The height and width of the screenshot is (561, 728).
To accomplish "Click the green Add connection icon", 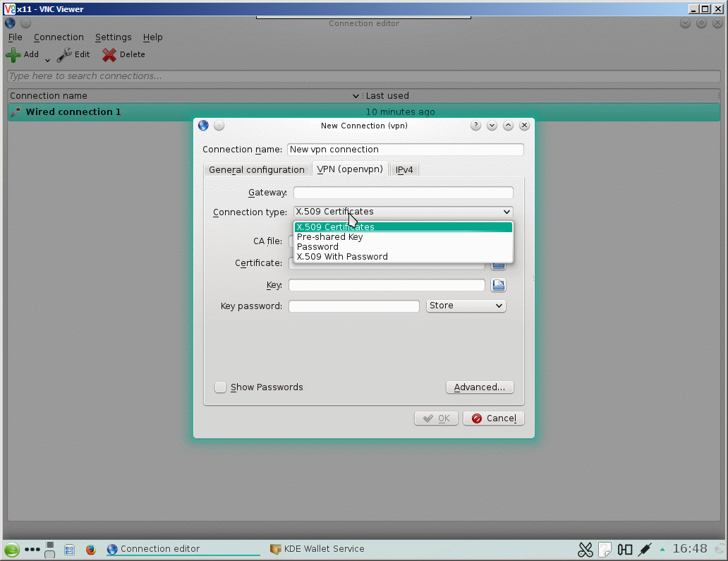I will 13,55.
